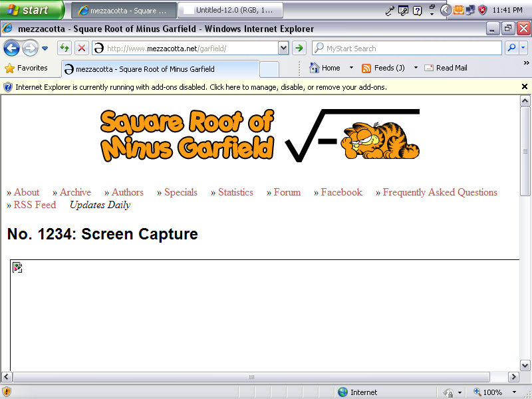Open the Archive link
This screenshot has width=532, height=399.
pos(75,192)
